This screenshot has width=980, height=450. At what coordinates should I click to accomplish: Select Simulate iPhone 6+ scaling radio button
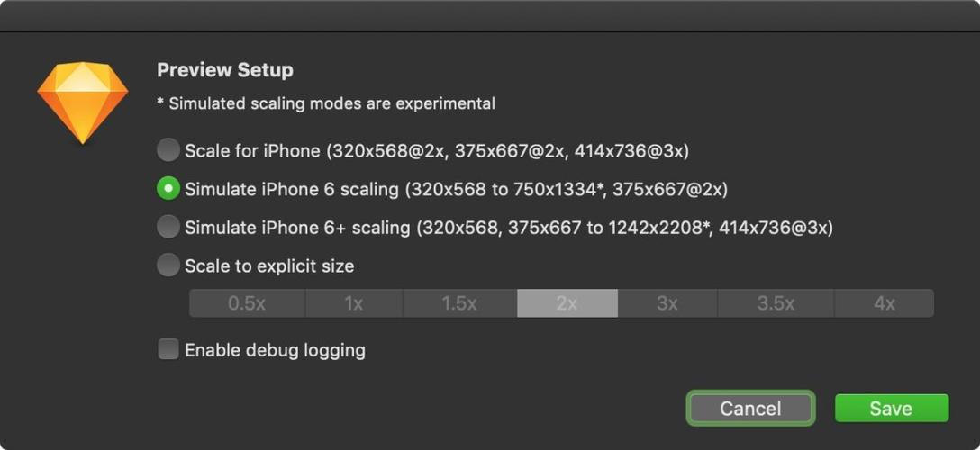point(168,228)
